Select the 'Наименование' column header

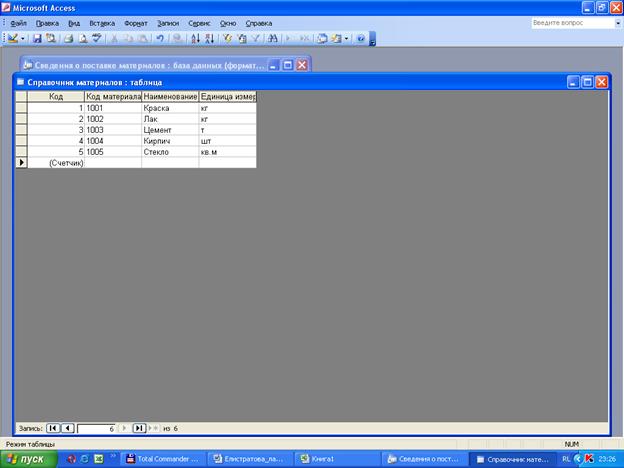tap(170, 96)
